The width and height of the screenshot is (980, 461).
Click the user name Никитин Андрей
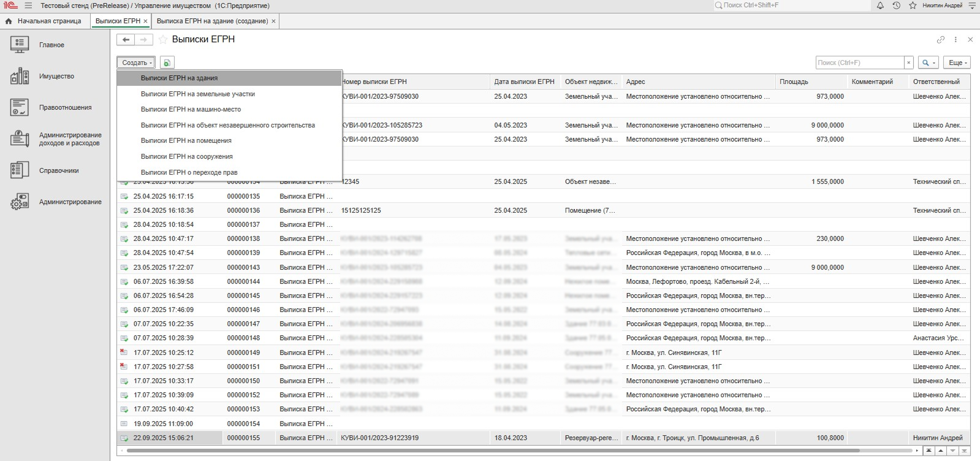pos(942,6)
